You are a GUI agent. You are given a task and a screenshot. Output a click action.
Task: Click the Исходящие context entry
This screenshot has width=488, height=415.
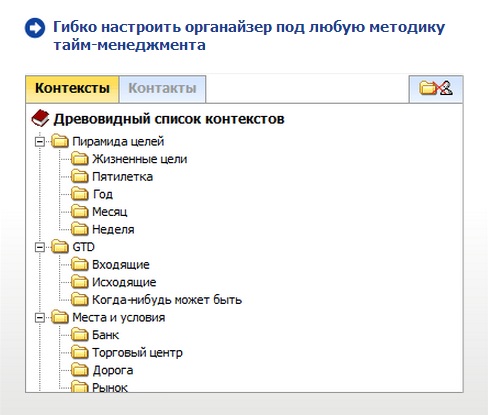124,282
